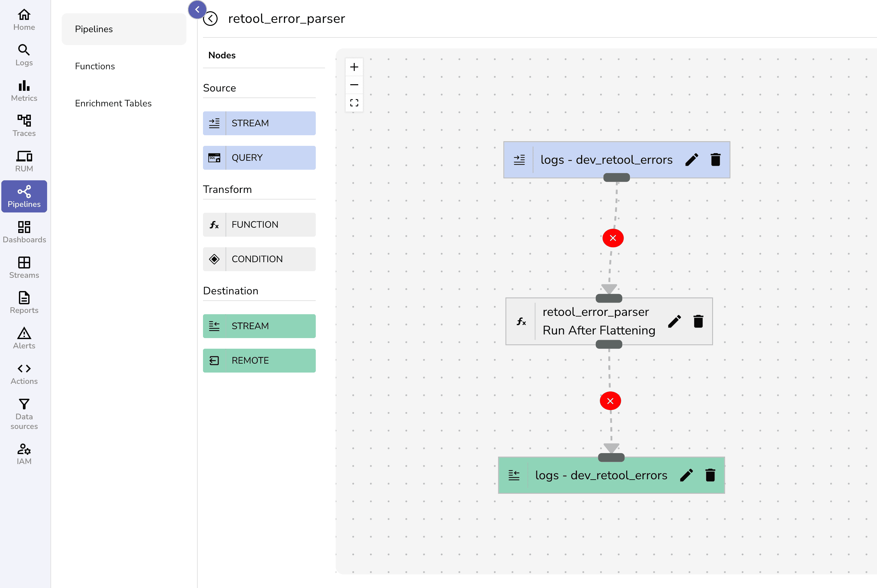Delete the green destination stream node

(x=710, y=475)
